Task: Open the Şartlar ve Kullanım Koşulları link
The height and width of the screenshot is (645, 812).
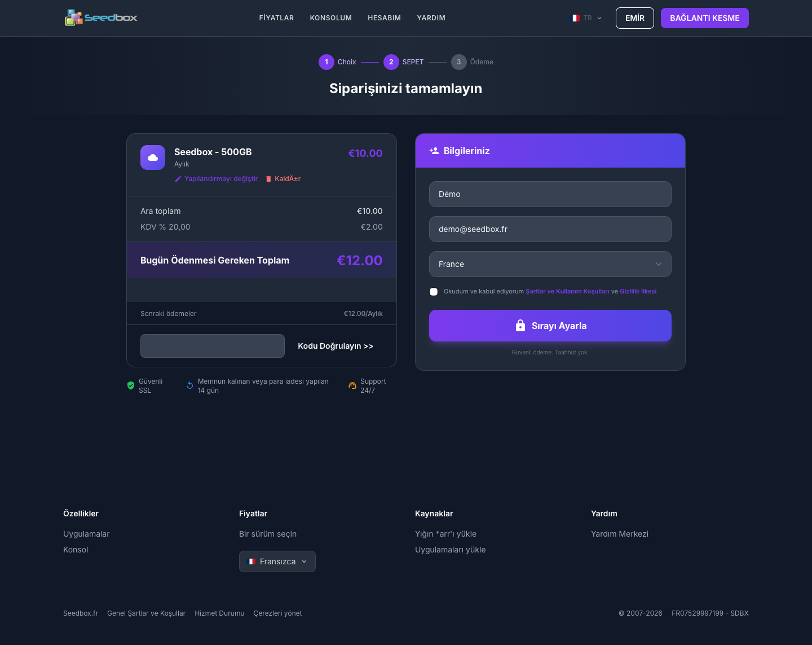Action: [x=567, y=292]
